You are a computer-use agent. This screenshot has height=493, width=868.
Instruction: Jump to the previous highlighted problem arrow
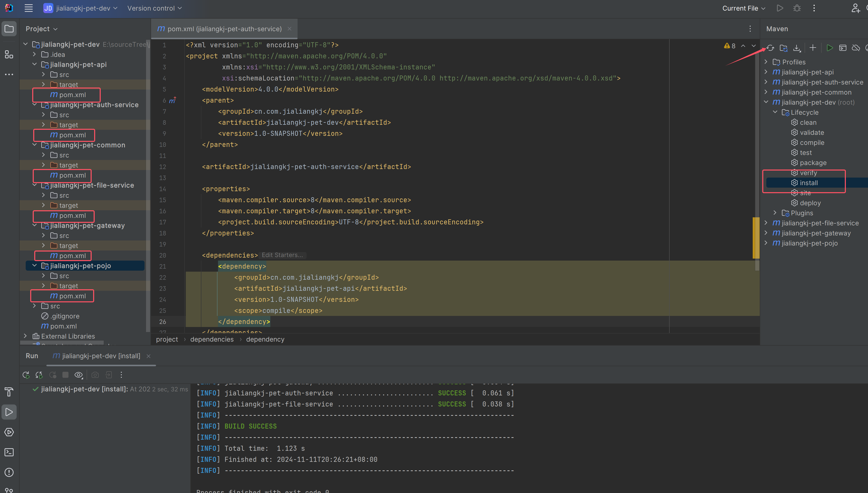click(x=743, y=46)
